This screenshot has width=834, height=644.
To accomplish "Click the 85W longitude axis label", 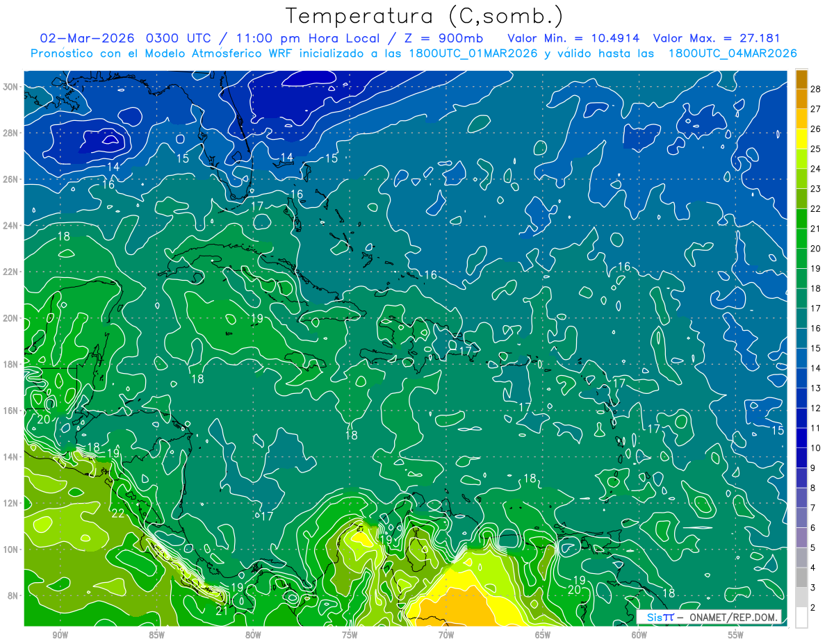I will [156, 635].
